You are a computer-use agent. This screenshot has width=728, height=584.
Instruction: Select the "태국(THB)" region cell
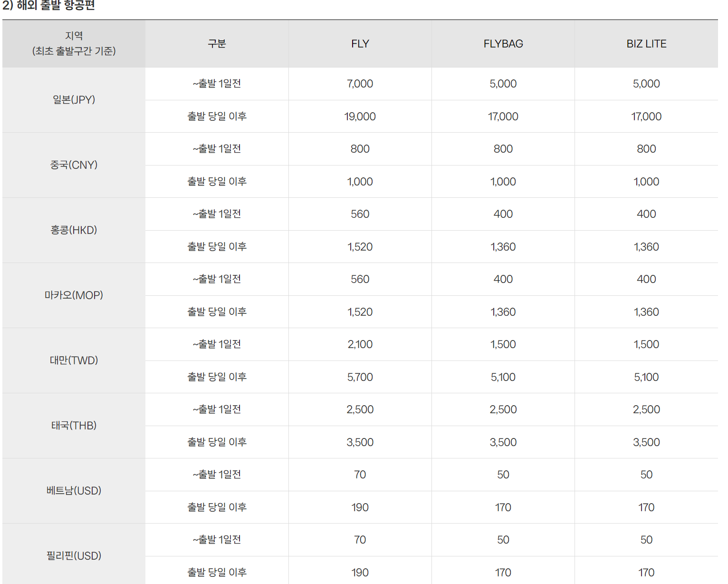pos(74,426)
